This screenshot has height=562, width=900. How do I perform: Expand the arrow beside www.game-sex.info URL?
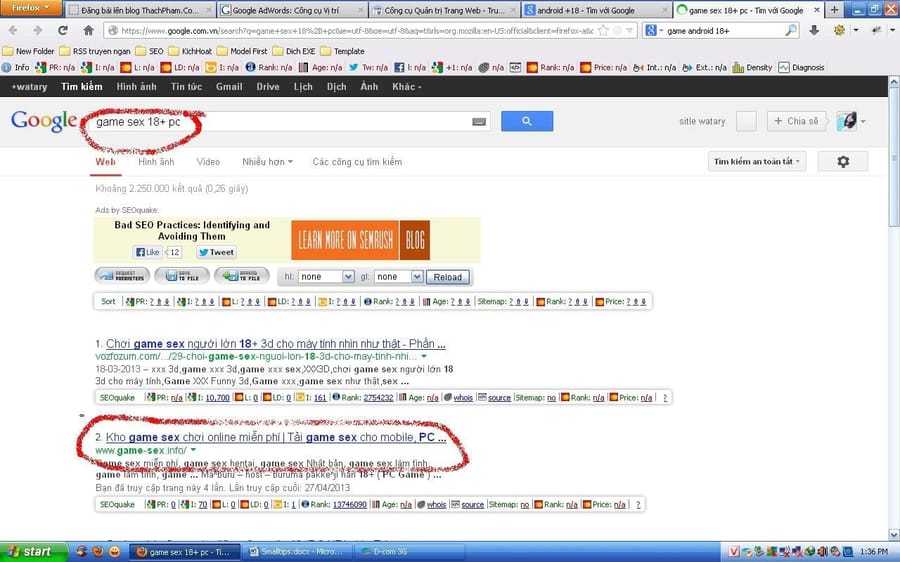click(193, 450)
